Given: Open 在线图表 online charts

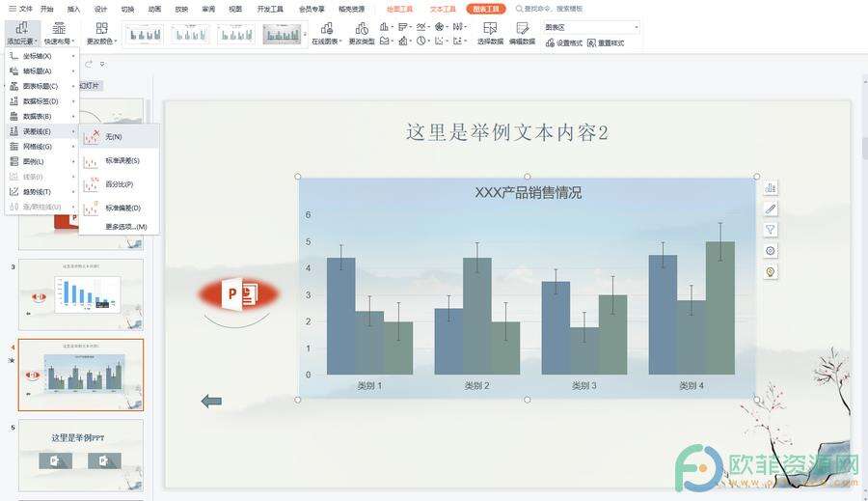Looking at the screenshot, I should (327, 33).
